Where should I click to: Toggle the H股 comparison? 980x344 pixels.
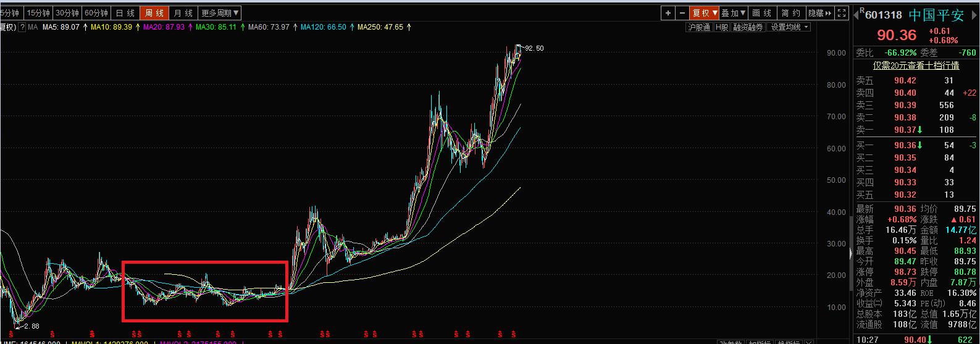click(722, 27)
